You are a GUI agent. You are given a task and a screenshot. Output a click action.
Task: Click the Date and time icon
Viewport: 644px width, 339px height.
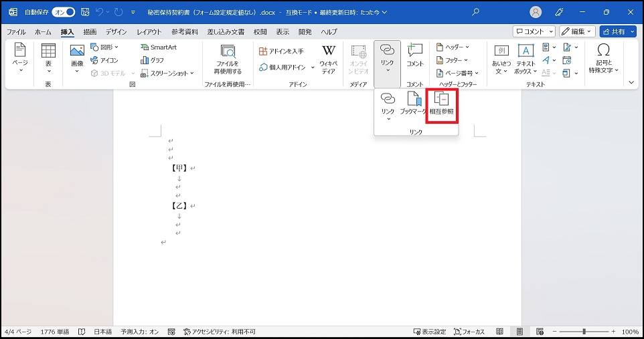click(567, 60)
